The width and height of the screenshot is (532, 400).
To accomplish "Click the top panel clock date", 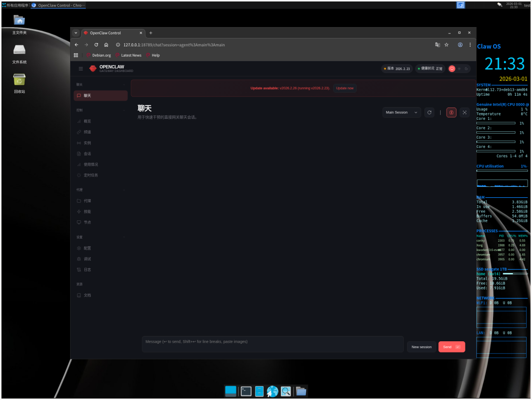I will pos(514,5).
